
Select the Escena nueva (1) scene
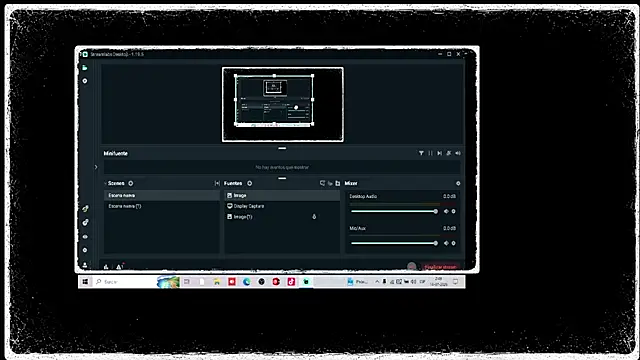(x=162, y=206)
